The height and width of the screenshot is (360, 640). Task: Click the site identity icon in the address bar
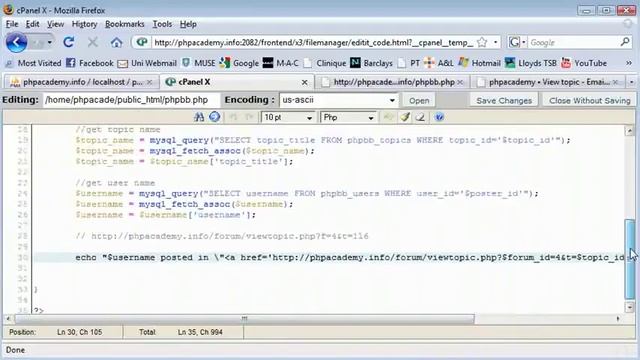pos(142,42)
